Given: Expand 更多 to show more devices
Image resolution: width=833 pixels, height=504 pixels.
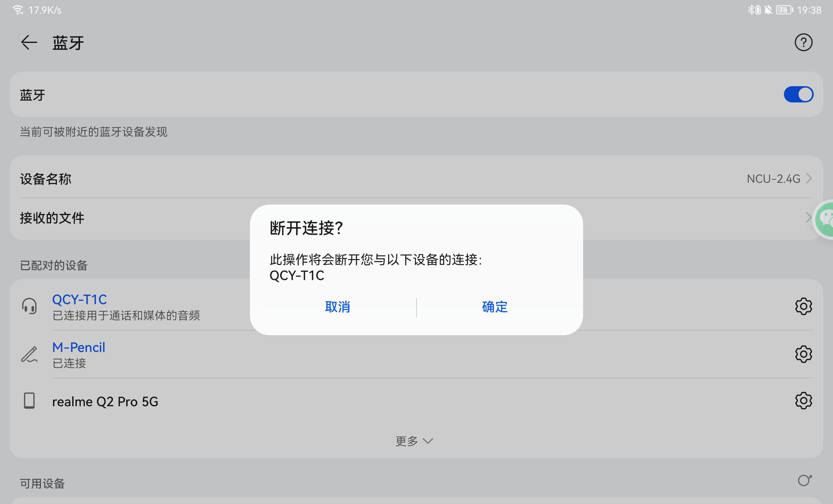Looking at the screenshot, I should point(415,441).
